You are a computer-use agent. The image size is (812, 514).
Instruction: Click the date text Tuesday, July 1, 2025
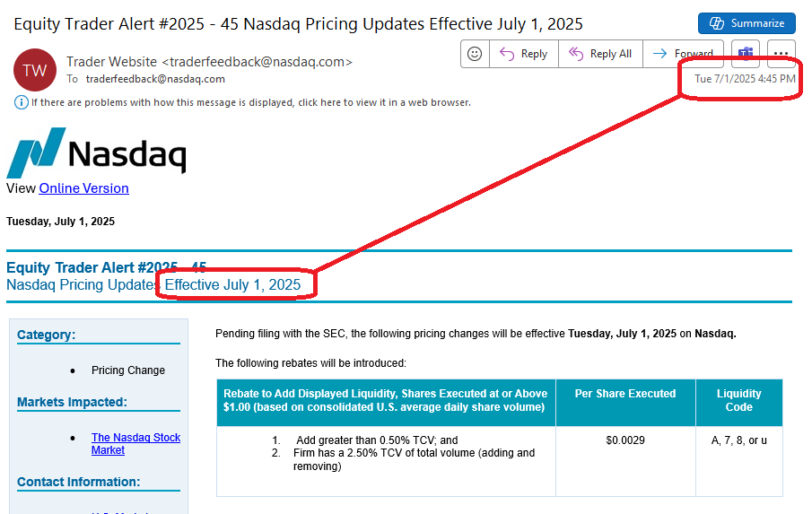pyautogui.click(x=61, y=222)
